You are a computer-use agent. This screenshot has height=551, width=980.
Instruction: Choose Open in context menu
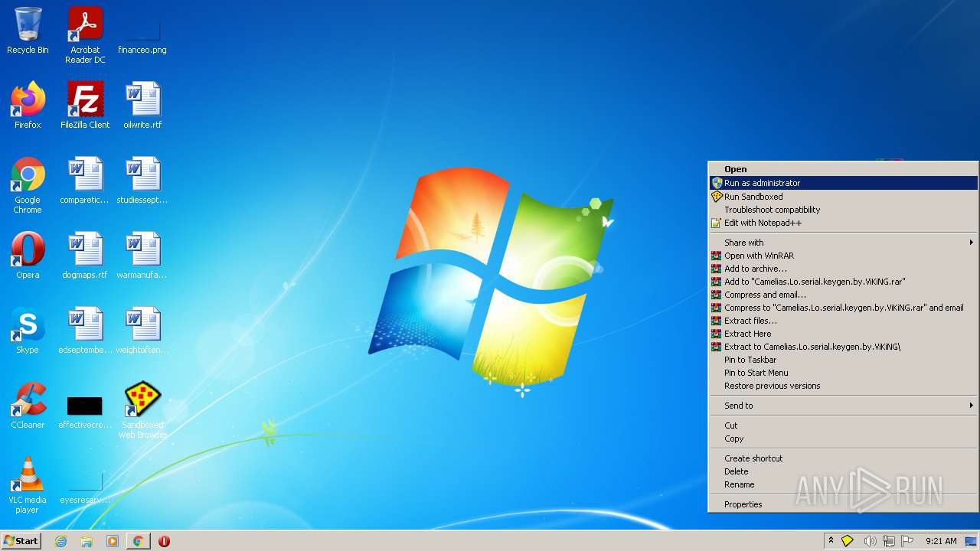point(843,169)
